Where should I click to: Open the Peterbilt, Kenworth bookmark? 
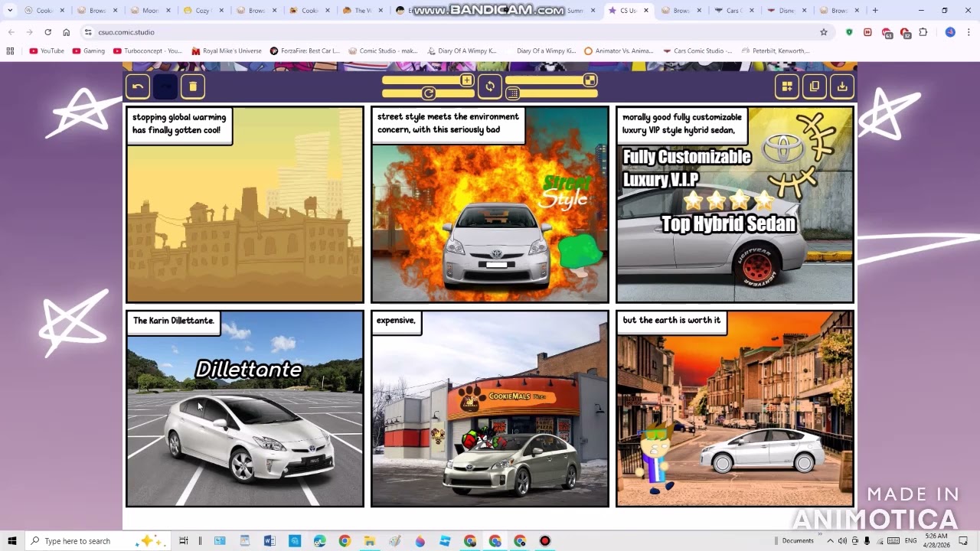[x=776, y=51]
